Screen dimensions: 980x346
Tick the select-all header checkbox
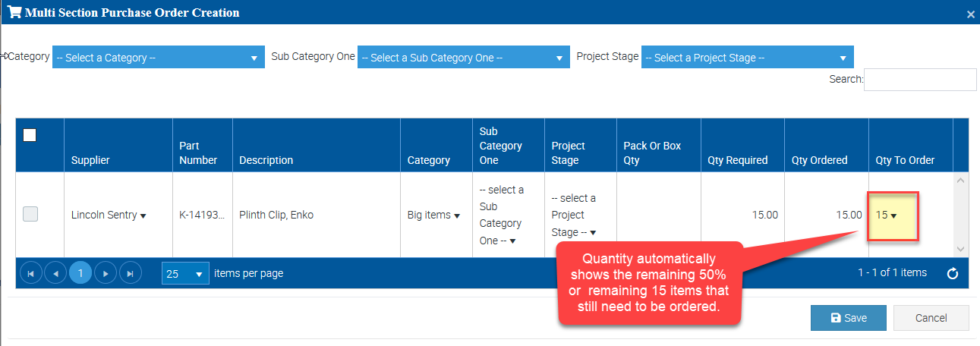(x=30, y=135)
